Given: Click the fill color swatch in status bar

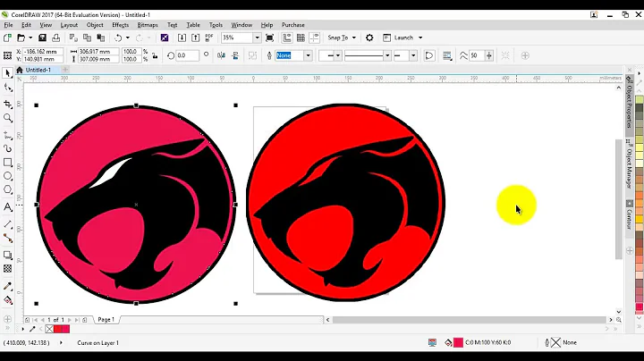Looking at the screenshot, I should coord(458,342).
